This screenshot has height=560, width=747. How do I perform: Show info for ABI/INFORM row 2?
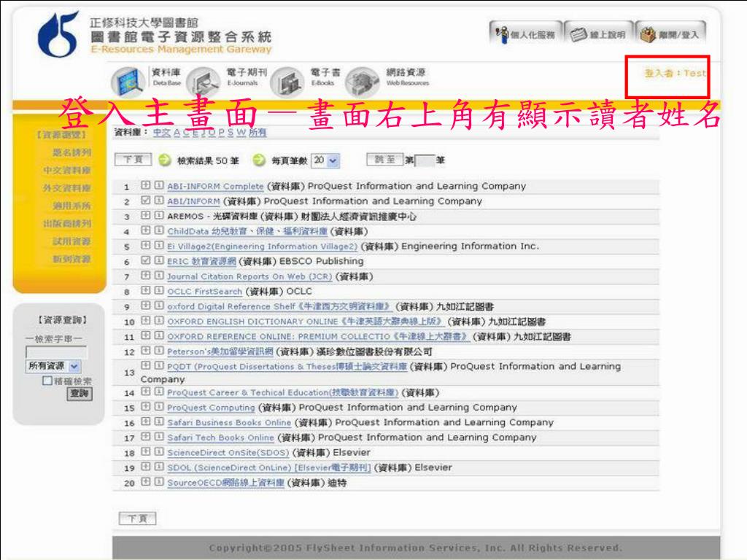(159, 201)
